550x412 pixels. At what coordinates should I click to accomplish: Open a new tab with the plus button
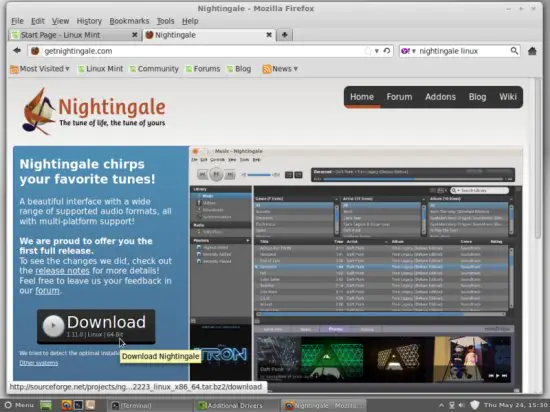(x=284, y=35)
